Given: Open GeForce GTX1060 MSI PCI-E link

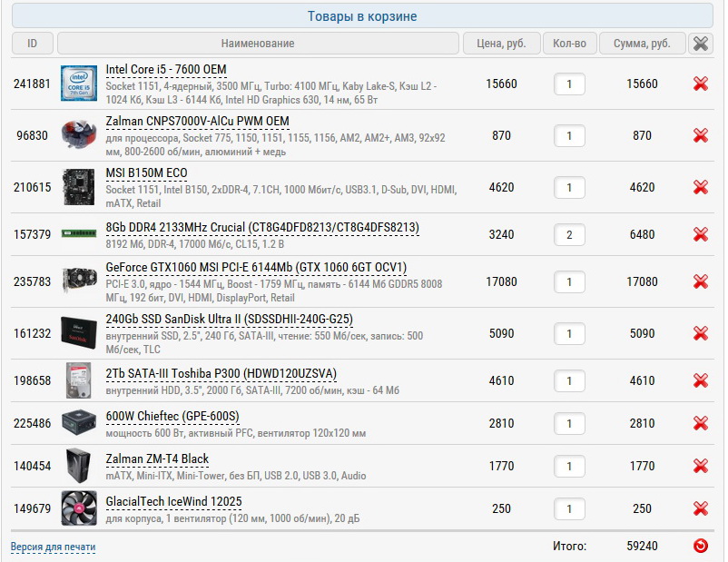Looking at the screenshot, I should [256, 268].
